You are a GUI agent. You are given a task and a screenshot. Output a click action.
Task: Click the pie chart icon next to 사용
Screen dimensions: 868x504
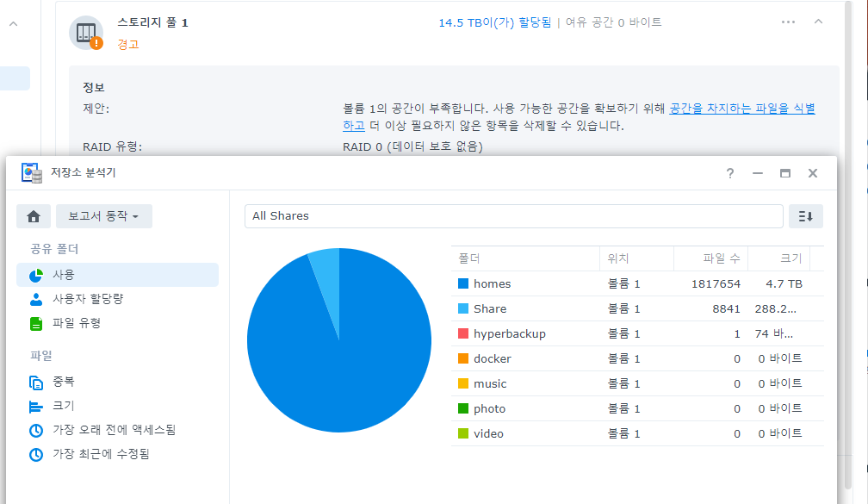click(x=36, y=276)
